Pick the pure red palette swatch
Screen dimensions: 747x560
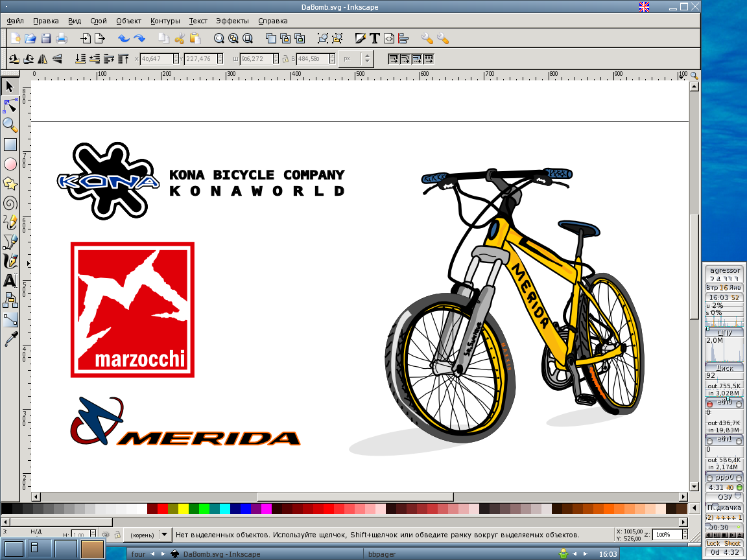click(163, 509)
